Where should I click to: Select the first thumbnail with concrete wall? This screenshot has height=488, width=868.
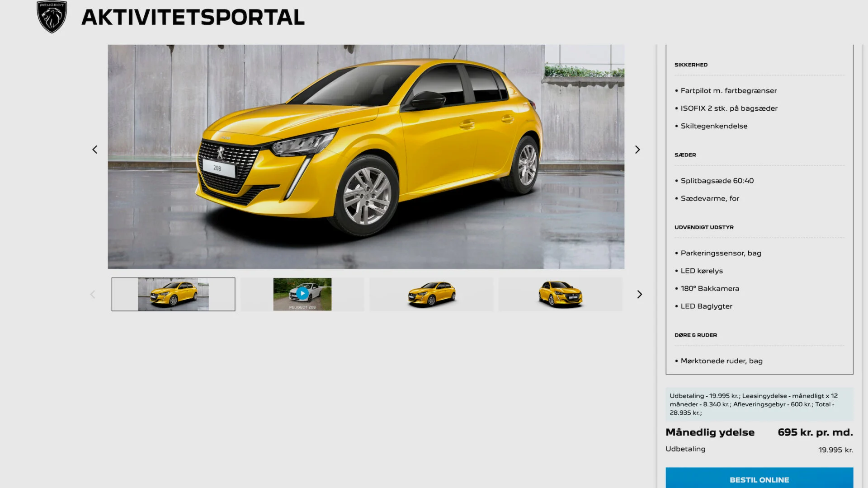click(173, 294)
